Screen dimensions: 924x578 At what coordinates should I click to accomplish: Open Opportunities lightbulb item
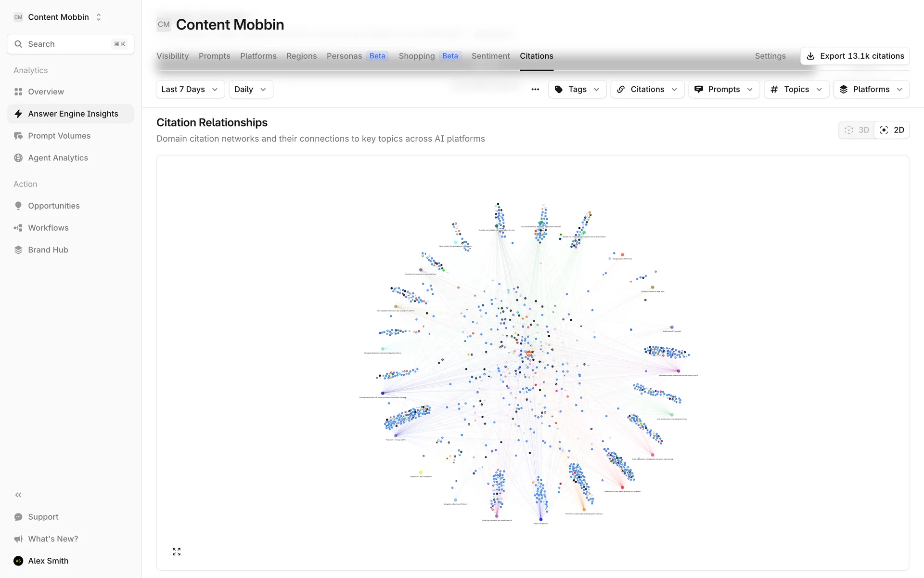pyautogui.click(x=53, y=206)
